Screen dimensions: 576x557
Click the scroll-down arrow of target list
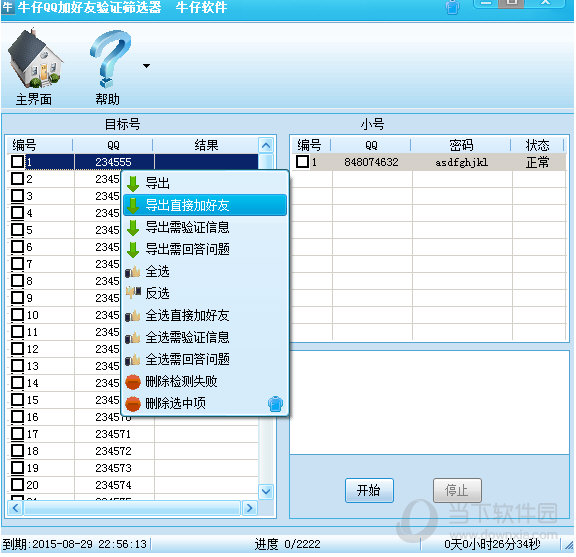tap(266, 492)
